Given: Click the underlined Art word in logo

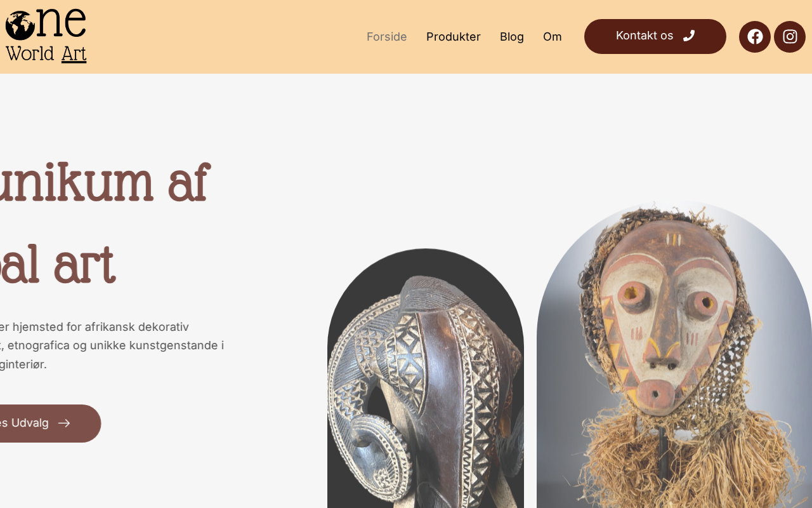Looking at the screenshot, I should tap(74, 55).
